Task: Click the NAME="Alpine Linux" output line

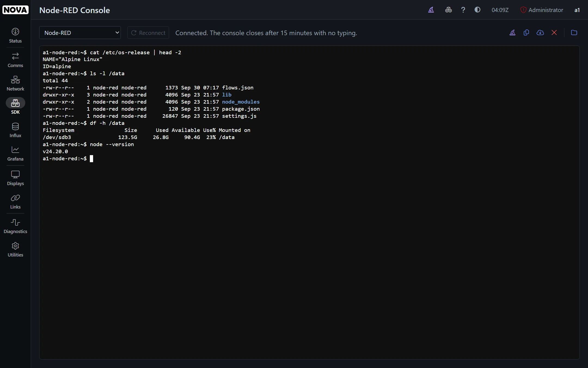Action: [x=72, y=59]
